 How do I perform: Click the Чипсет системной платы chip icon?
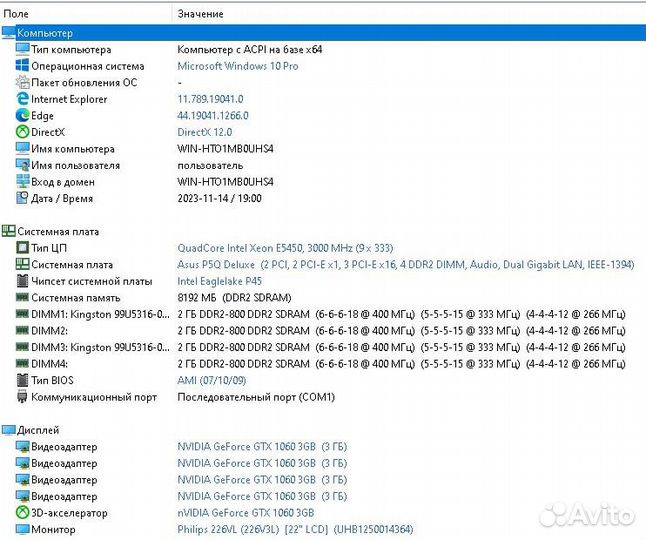coord(22,281)
